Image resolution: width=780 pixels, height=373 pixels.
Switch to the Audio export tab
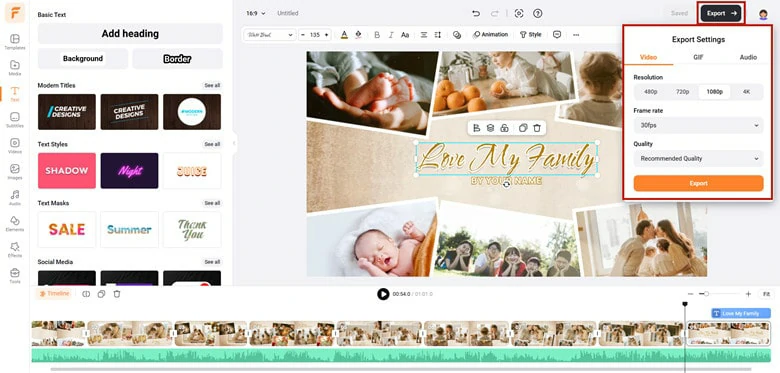click(x=748, y=57)
